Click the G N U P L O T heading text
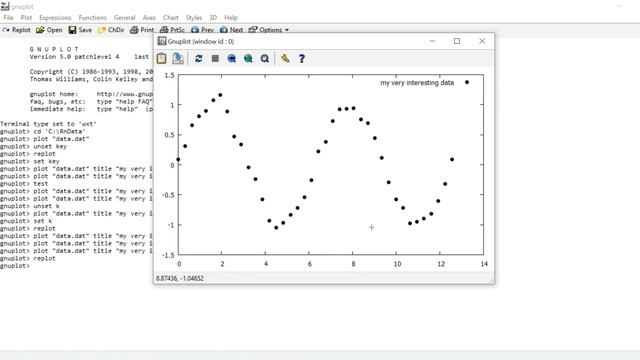 (54, 49)
